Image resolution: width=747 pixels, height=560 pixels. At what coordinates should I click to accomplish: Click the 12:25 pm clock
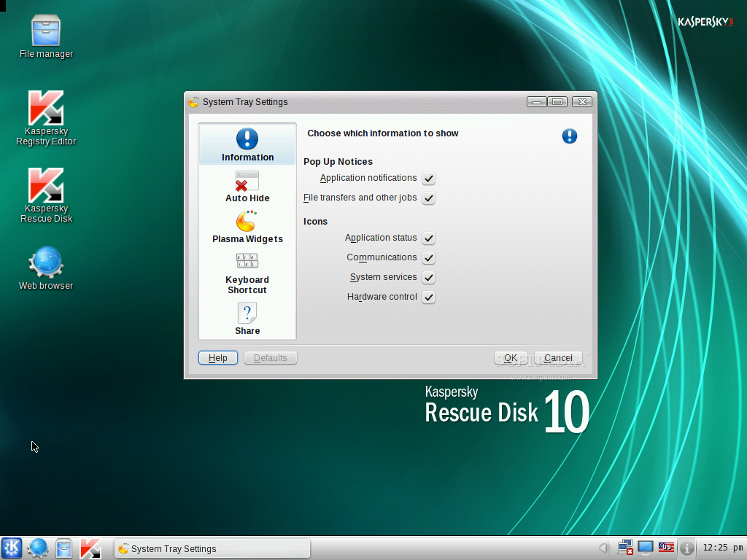coord(722,548)
